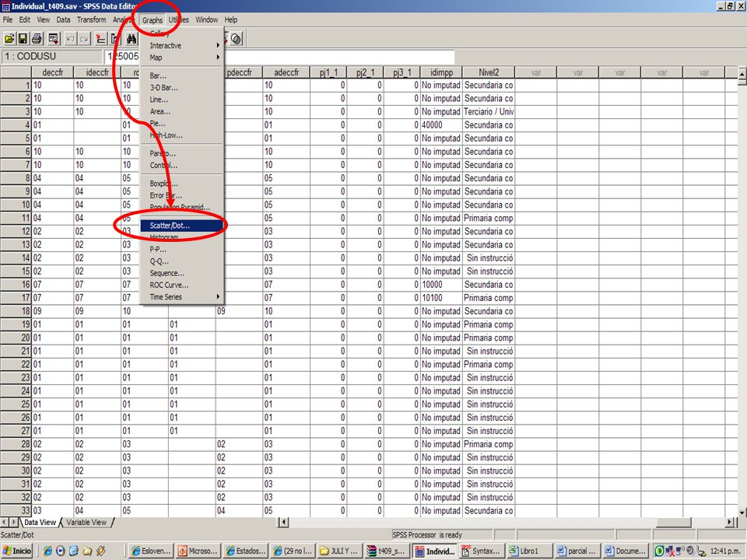Open the Inicio start button
This screenshot has width=747, height=560.
(x=16, y=551)
